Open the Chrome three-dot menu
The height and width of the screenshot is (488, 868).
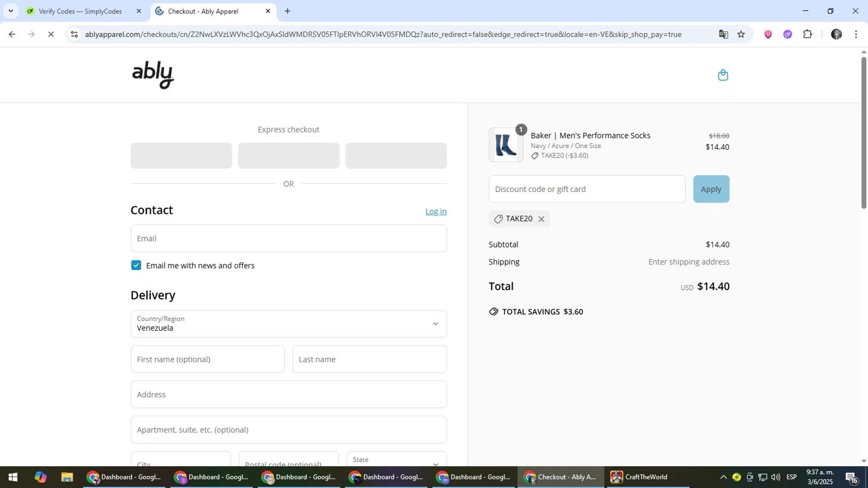856,34
